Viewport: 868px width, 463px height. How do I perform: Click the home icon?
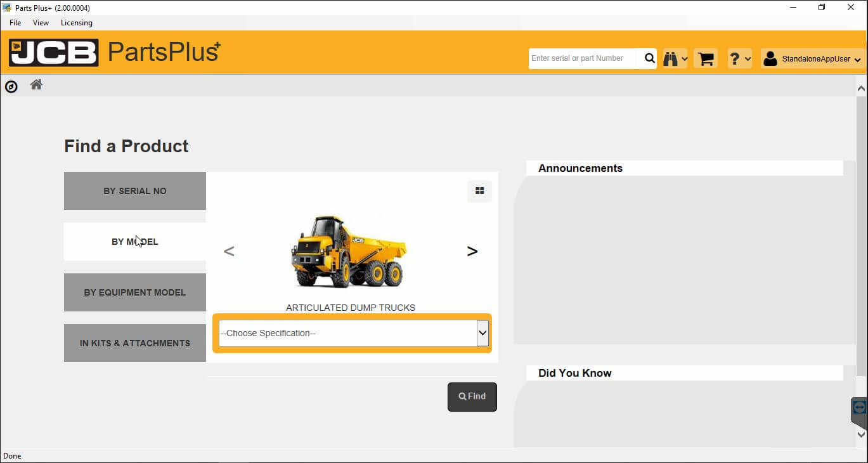click(x=36, y=85)
